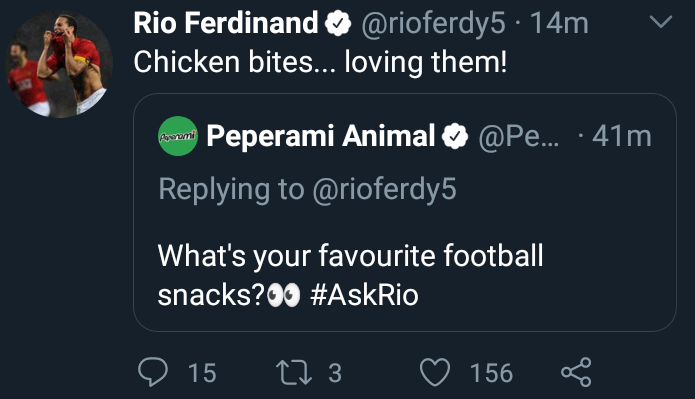Click the eyes emoji in quoted tweet
This screenshot has width=695, height=399.
click(x=284, y=296)
